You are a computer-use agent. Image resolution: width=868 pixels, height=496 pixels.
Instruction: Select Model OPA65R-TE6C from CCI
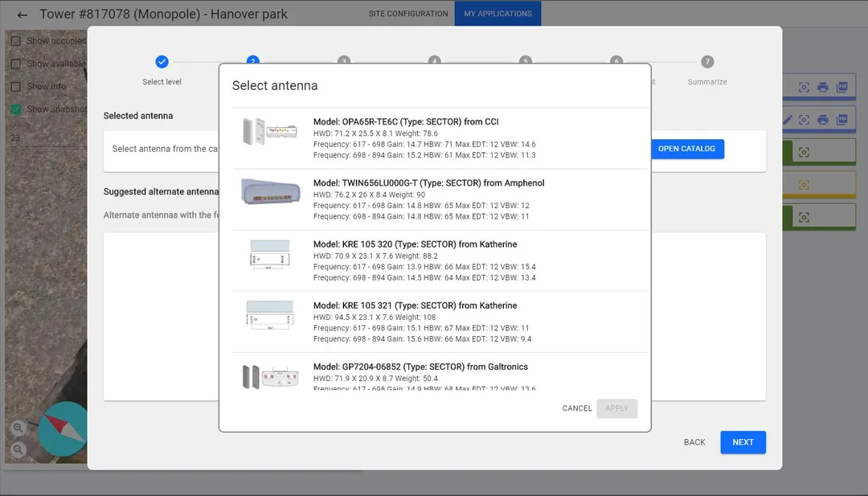pos(440,138)
